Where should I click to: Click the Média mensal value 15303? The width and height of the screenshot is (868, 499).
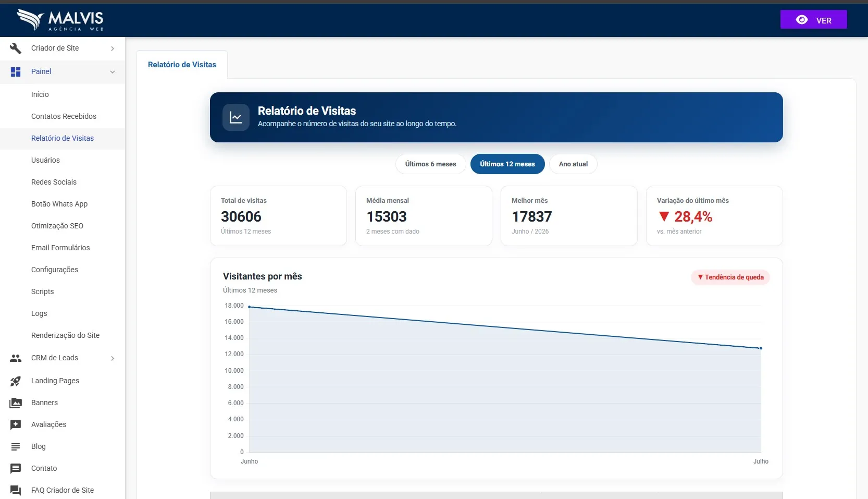tap(387, 216)
